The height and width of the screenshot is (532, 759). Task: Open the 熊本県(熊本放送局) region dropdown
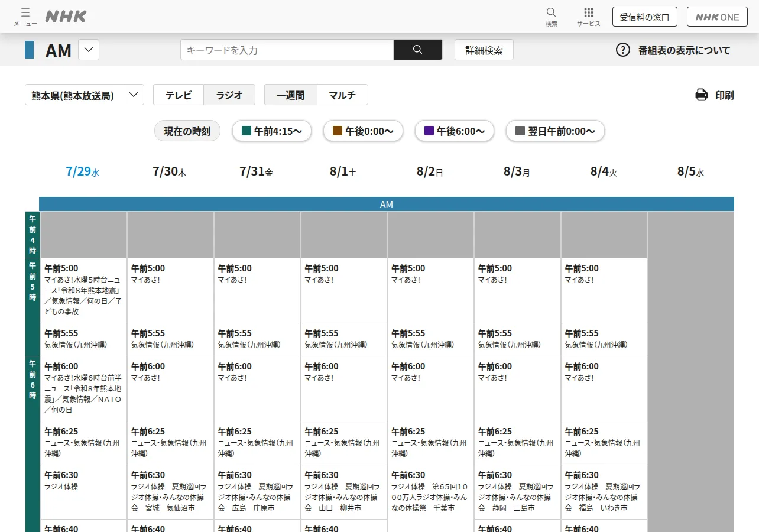[85, 95]
